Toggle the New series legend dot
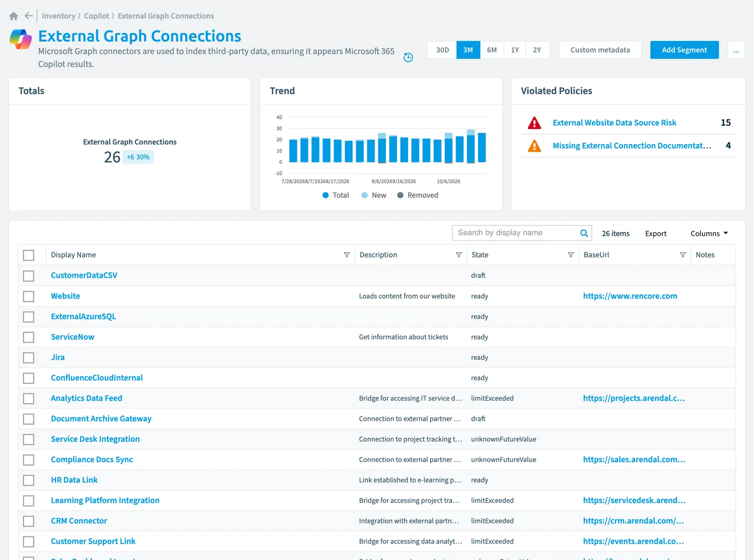Viewport: 754px width, 560px height. click(x=364, y=195)
